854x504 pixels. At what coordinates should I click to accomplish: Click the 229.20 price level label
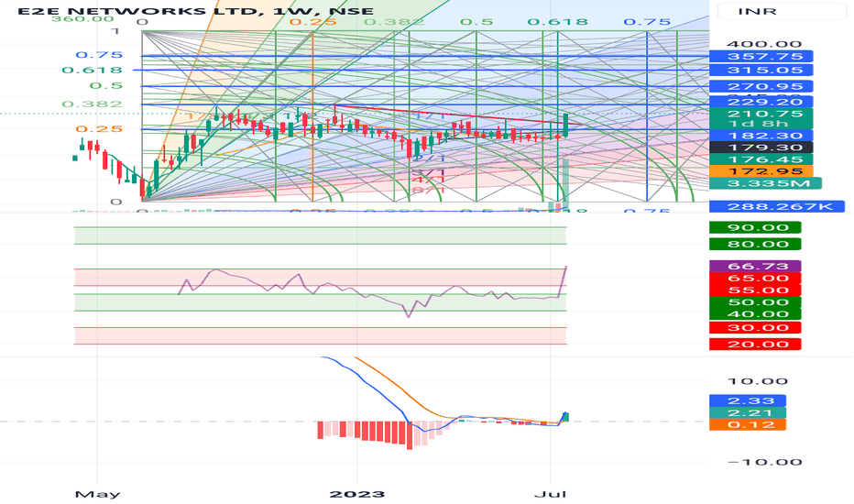coord(761,102)
